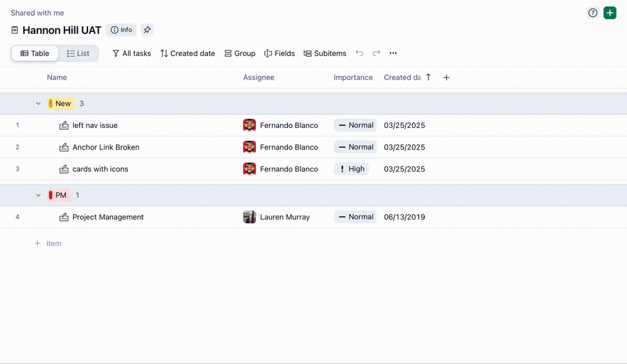Open the help question mark icon
The width and height of the screenshot is (627, 364).
592,13
